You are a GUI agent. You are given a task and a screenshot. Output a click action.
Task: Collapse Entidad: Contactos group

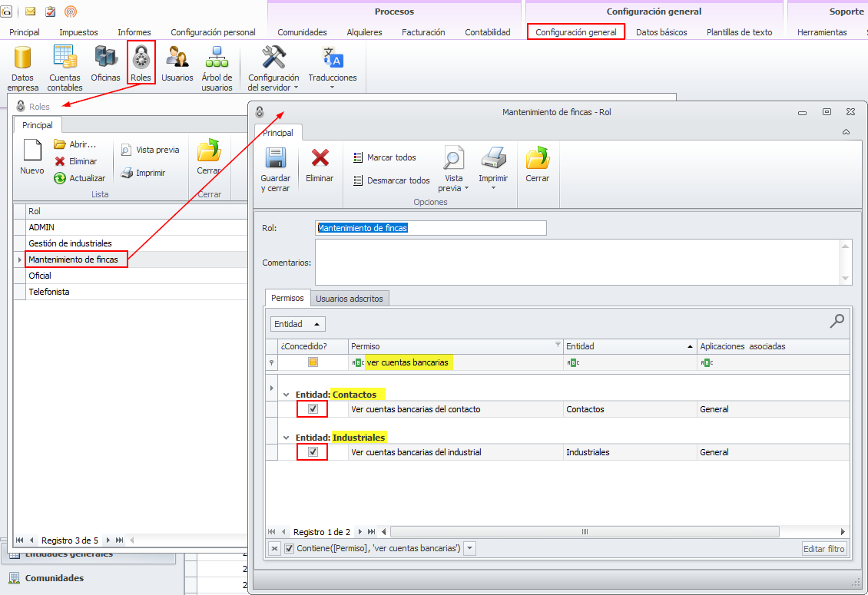[287, 395]
